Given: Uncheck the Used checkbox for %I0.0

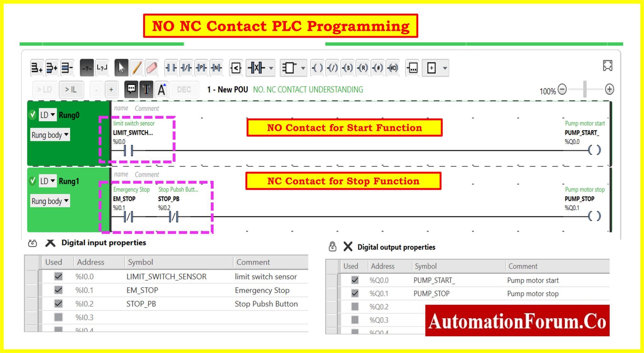Looking at the screenshot, I should click(x=58, y=277).
